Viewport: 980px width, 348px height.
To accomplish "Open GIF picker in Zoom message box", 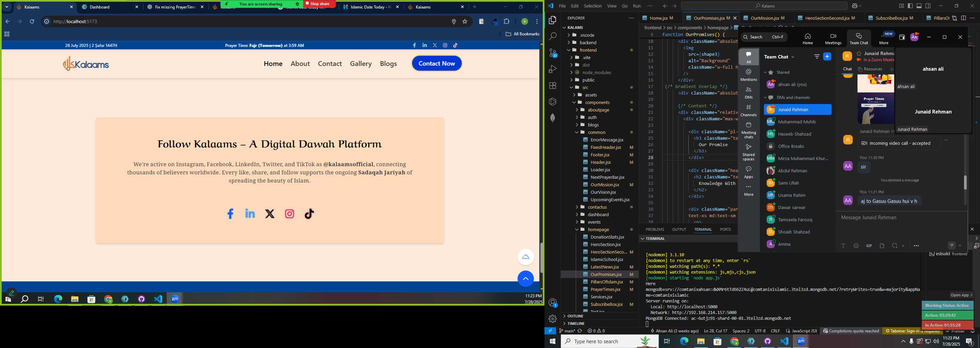I will tap(869, 246).
